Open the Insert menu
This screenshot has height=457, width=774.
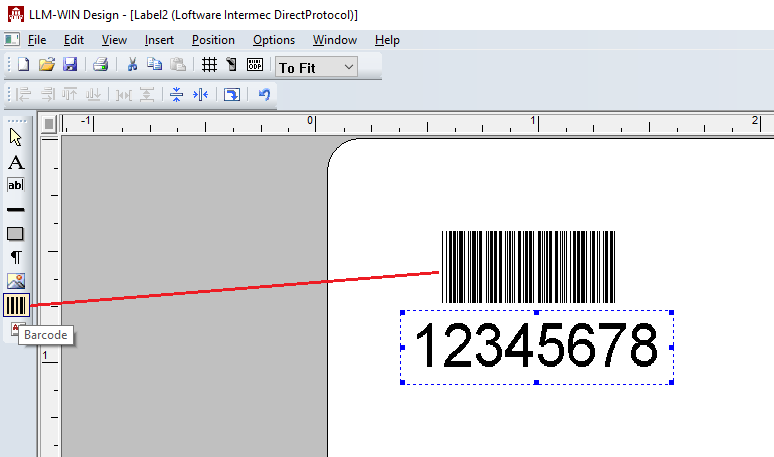pos(159,40)
